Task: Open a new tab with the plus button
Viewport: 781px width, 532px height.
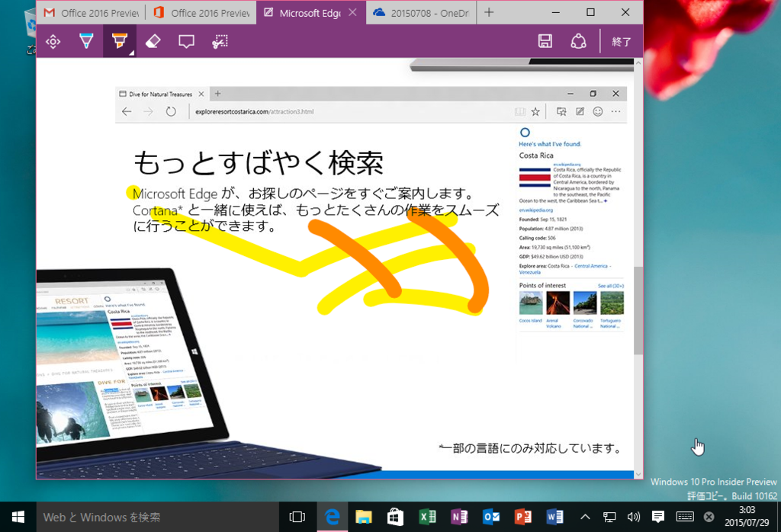Action: click(x=489, y=12)
